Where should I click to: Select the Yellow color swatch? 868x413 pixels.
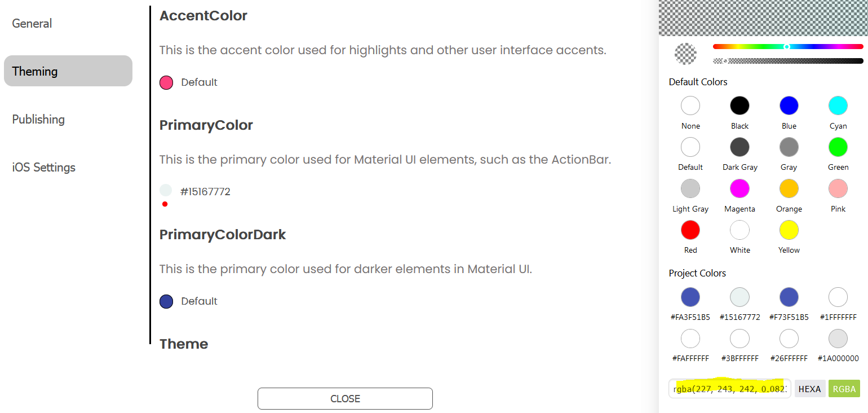point(789,230)
